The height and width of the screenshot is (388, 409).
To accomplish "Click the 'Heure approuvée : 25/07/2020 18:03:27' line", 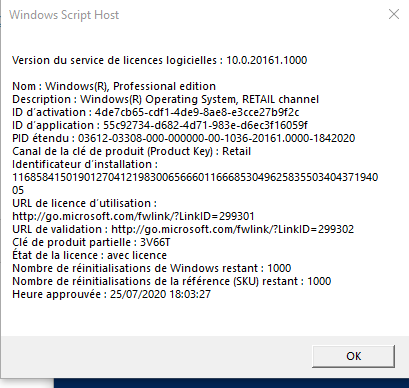I will tap(111, 294).
